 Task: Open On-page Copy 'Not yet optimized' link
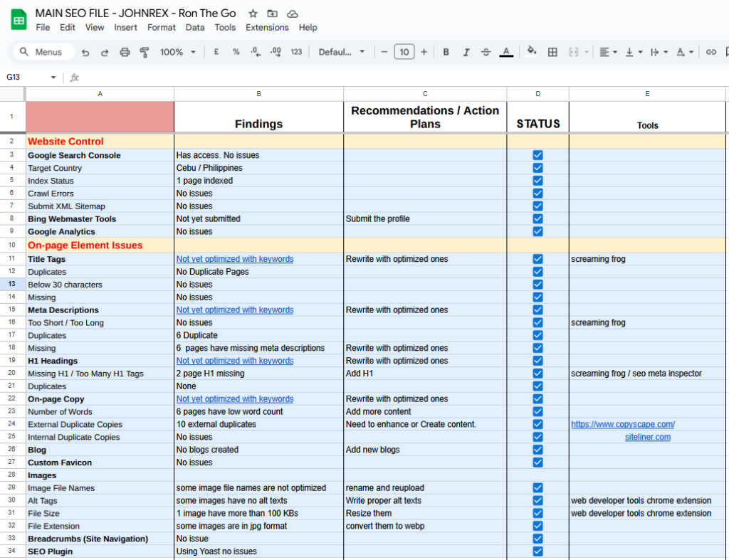point(235,398)
